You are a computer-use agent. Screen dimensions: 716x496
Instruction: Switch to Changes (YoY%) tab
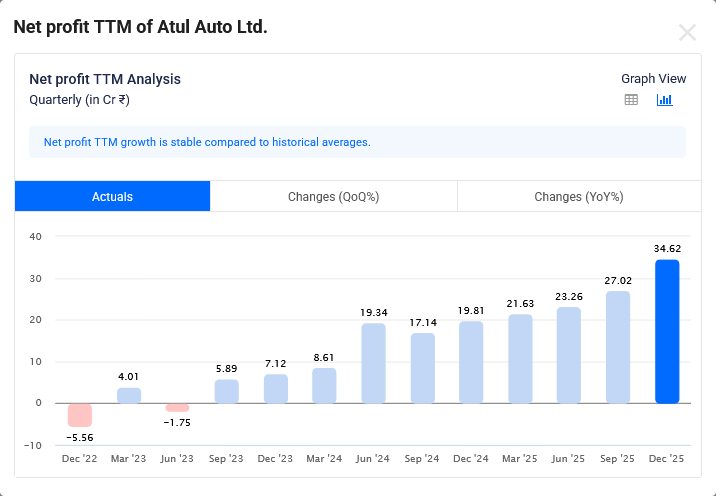[578, 197]
